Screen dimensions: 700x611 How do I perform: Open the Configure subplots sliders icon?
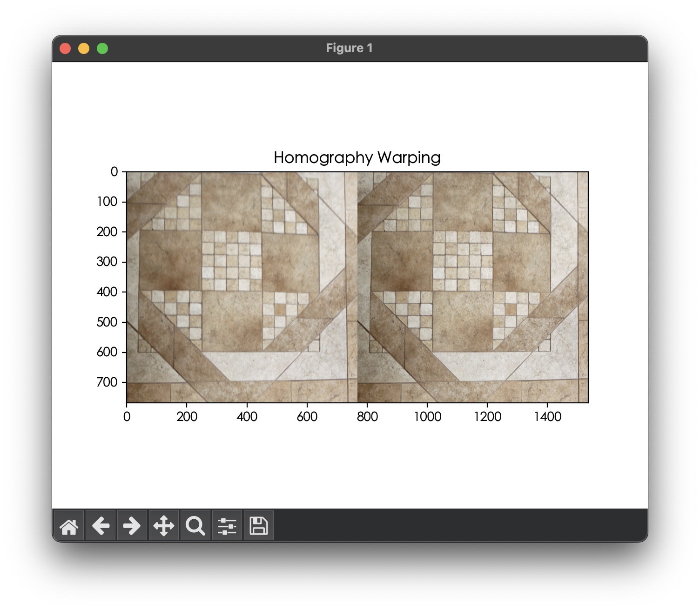(x=227, y=526)
